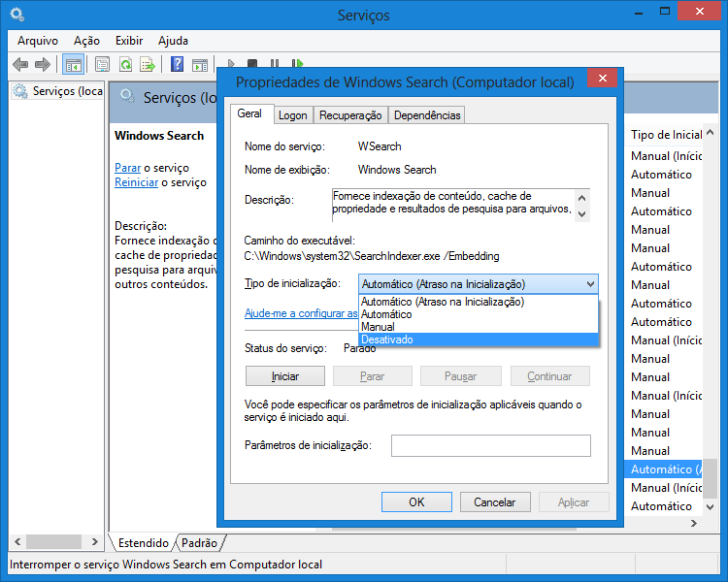Click the services list horizontal scroll right arrow
Viewport: 728px width, 582px height.
pos(694,523)
